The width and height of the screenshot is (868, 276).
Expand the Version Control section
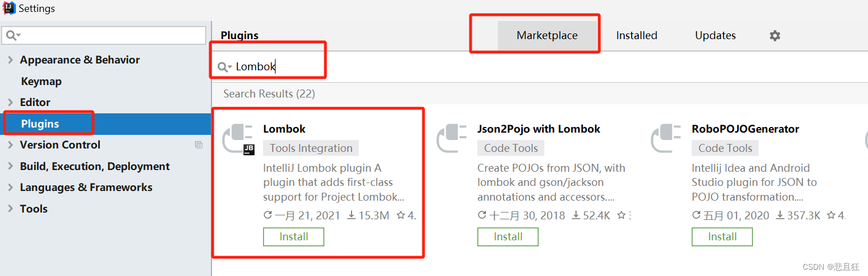click(x=11, y=145)
